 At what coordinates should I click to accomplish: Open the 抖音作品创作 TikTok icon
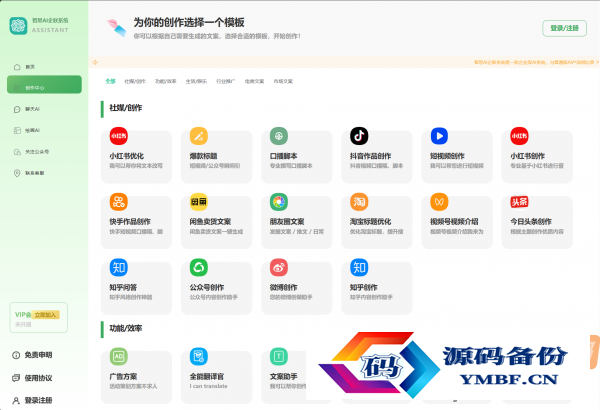359,136
